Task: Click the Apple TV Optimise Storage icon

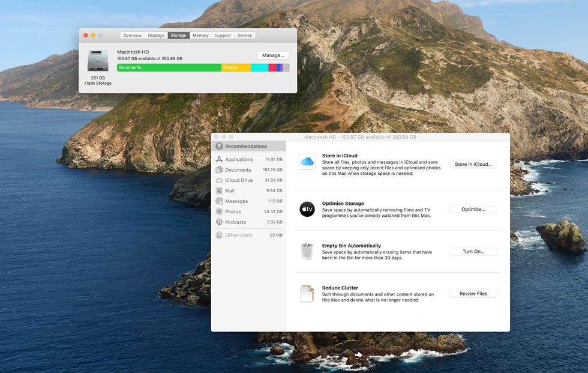Action: point(307,209)
